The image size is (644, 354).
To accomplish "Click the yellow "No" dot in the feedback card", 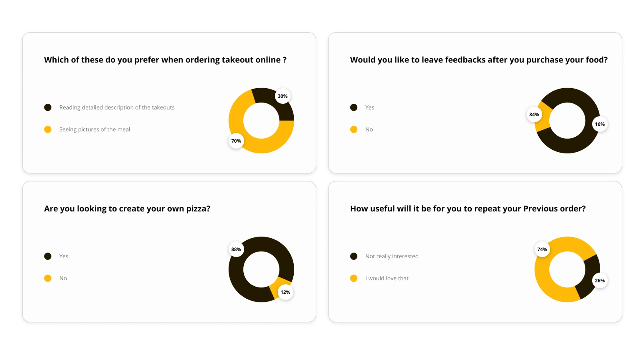I will [354, 129].
